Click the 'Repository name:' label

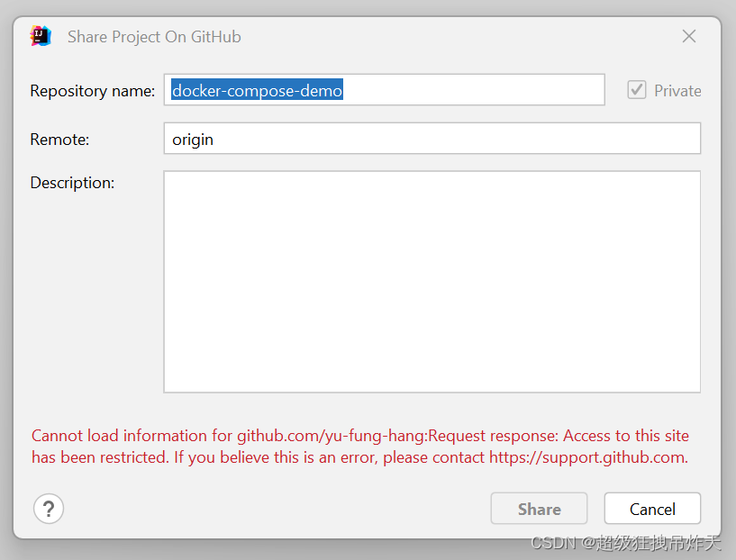[93, 91]
